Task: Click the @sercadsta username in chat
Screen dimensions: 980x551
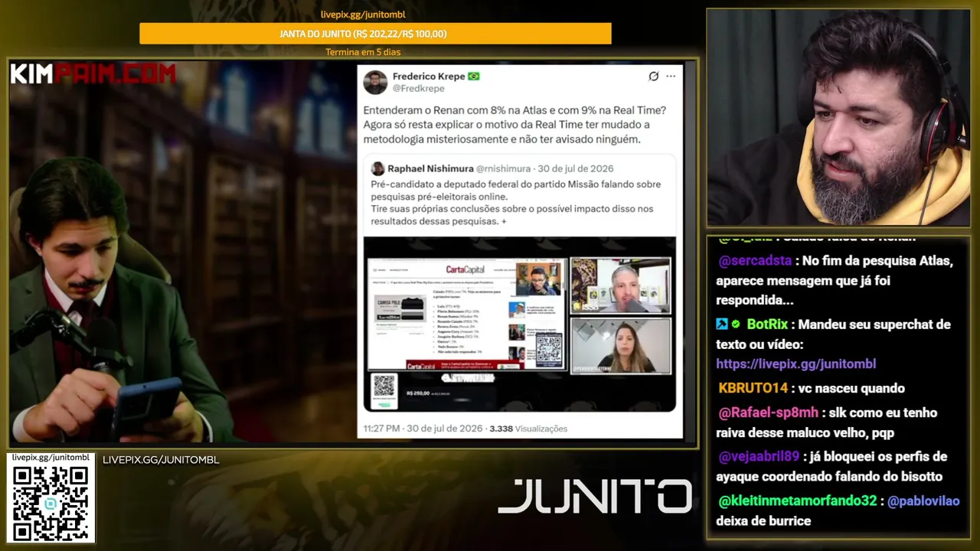Action: click(x=756, y=261)
